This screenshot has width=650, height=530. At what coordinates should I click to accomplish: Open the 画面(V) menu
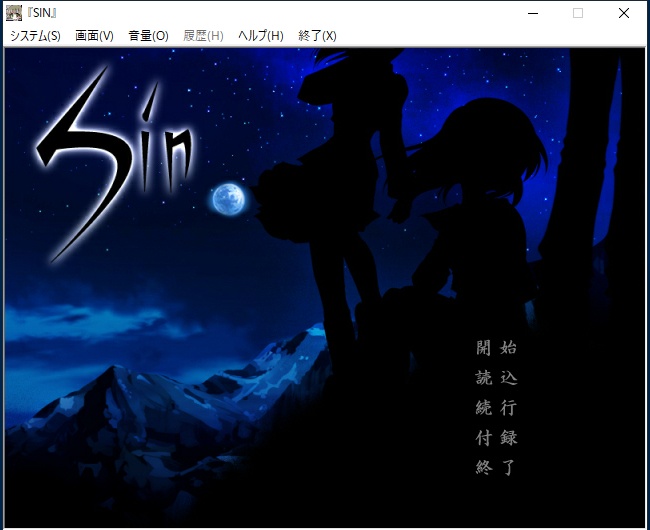94,36
